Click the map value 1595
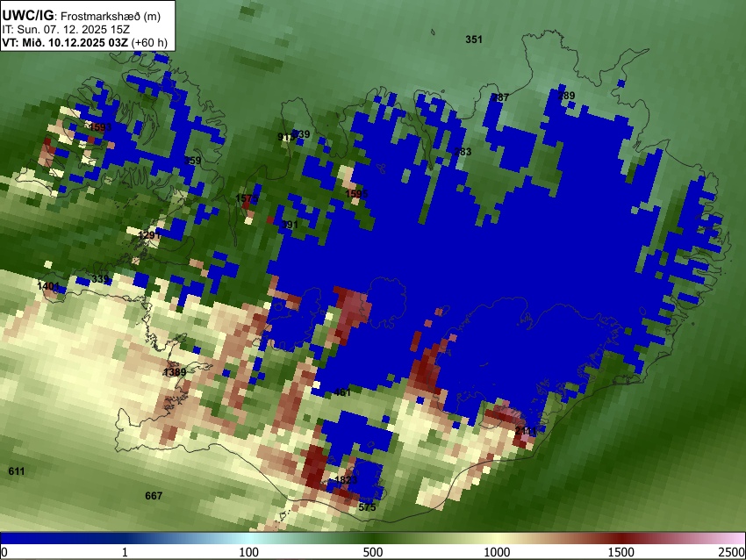Image resolution: width=746 pixels, height=560 pixels. click(x=356, y=194)
